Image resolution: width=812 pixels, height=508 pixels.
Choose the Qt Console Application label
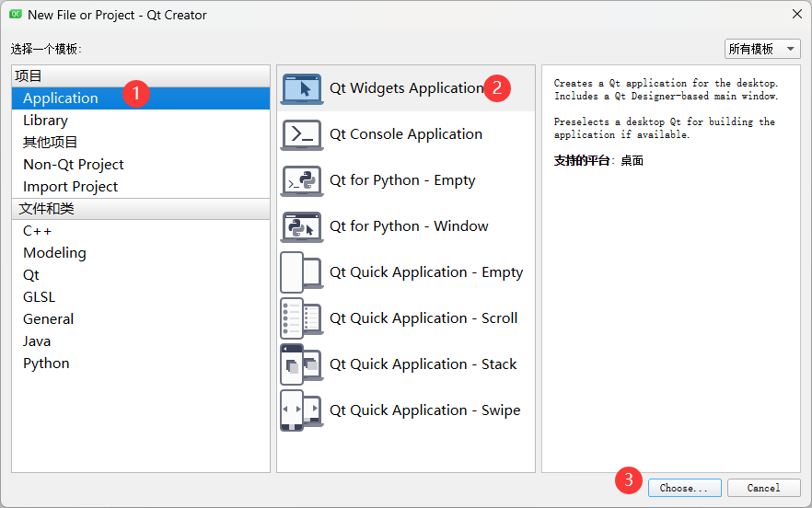(406, 134)
